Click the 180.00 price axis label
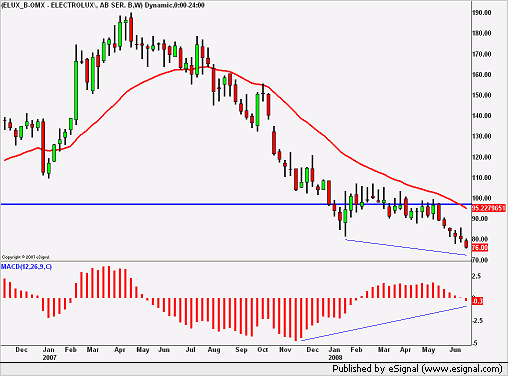Viewport: 508px width, 376px height. pos(482,33)
